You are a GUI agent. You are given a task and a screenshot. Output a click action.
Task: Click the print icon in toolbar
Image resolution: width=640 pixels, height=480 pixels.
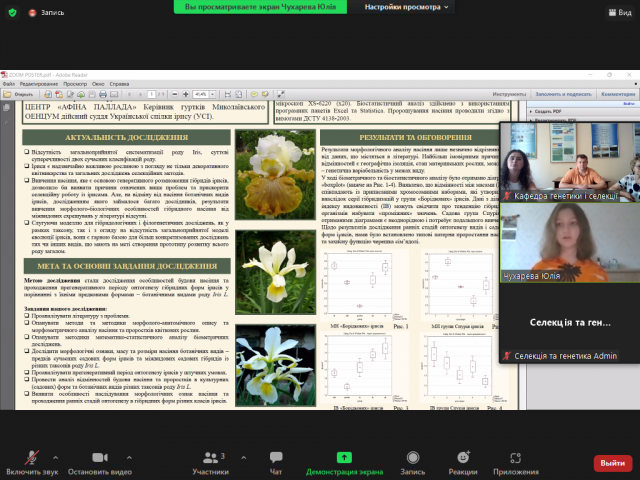coord(103,94)
